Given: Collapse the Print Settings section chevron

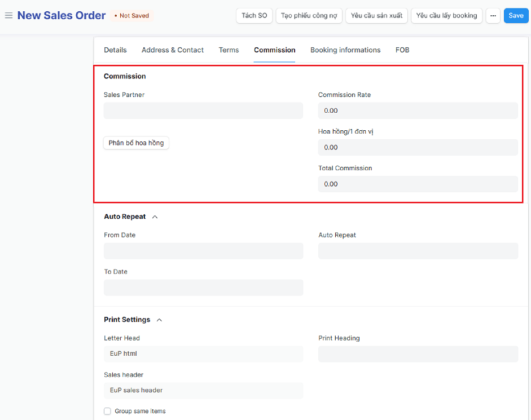Looking at the screenshot, I should (159, 320).
